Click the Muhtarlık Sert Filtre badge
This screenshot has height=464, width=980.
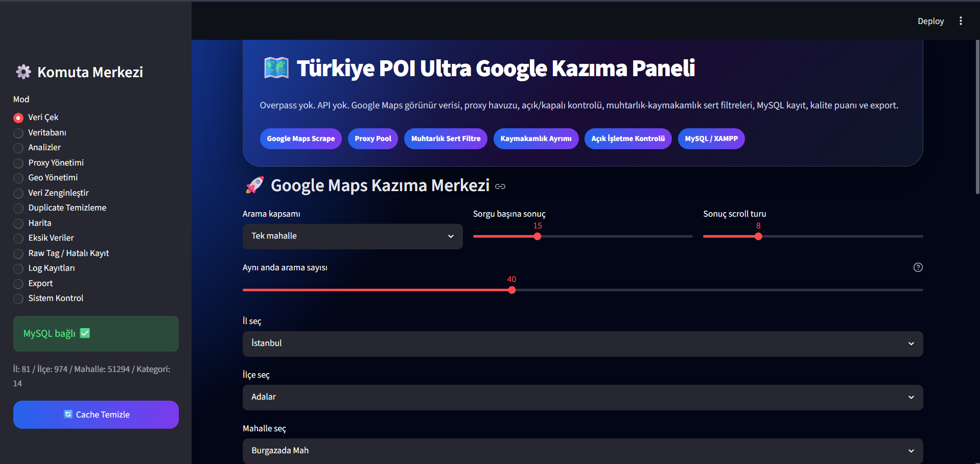click(x=446, y=138)
